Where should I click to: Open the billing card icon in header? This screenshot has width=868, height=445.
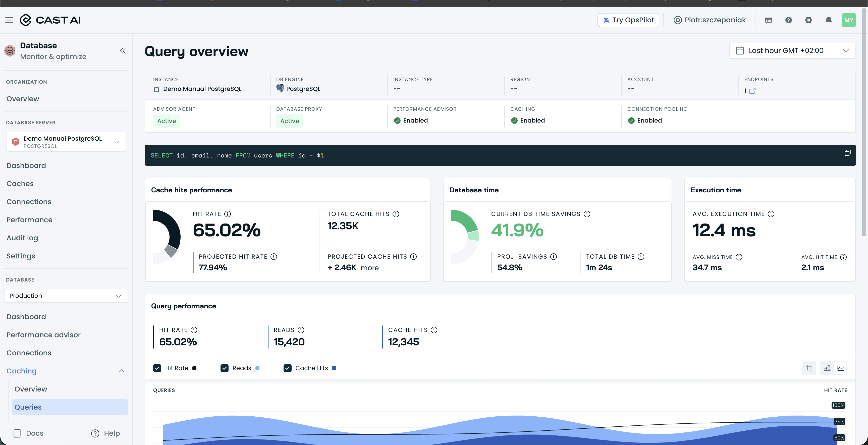tap(768, 20)
